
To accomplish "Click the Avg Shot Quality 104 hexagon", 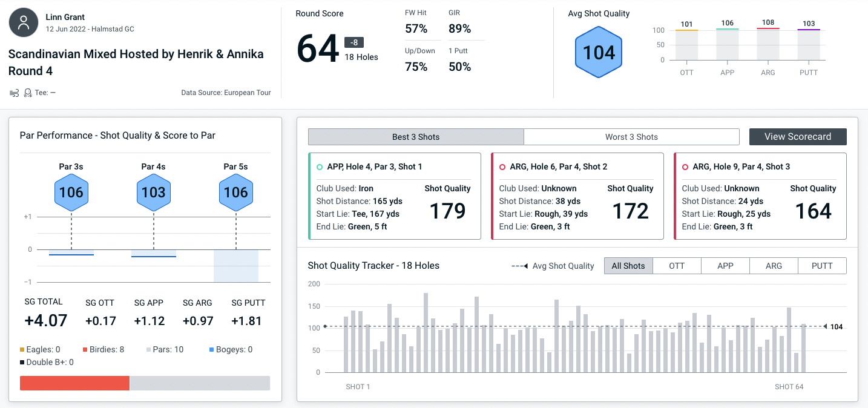I will (x=599, y=53).
